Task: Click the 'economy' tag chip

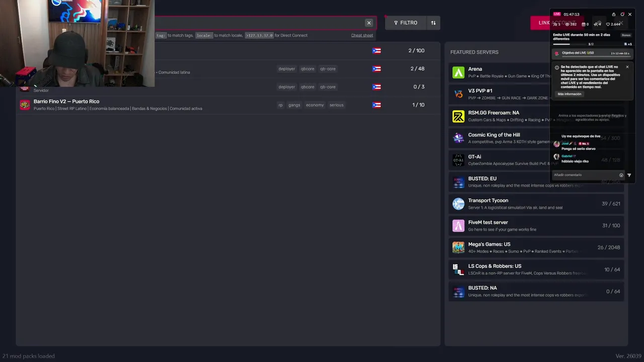Action: click(x=315, y=105)
